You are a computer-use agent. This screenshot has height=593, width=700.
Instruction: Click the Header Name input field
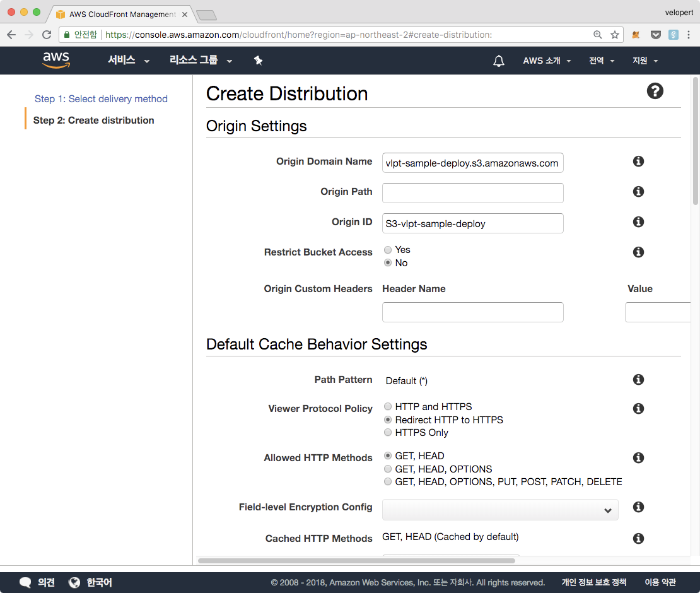click(473, 312)
